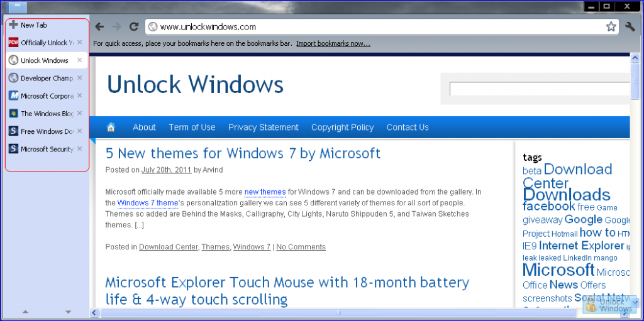Bookmark this page with the star icon
This screenshot has height=321, width=644.
pos(611,27)
